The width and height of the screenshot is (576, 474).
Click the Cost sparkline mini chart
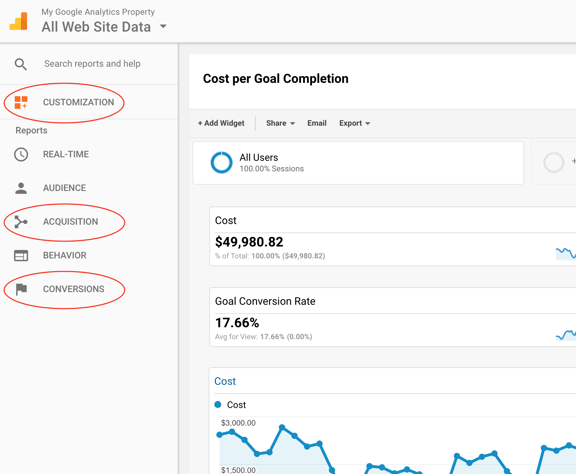[x=566, y=254]
